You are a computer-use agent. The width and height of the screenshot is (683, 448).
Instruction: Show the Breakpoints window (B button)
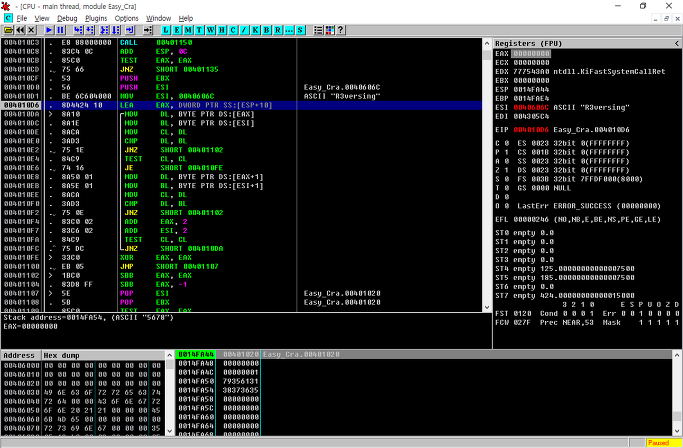[x=267, y=30]
